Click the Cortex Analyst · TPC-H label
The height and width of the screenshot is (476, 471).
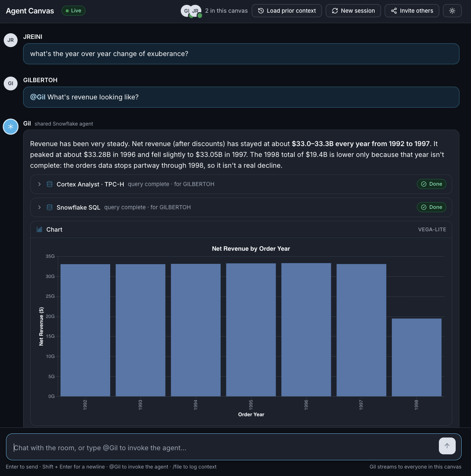(x=90, y=184)
